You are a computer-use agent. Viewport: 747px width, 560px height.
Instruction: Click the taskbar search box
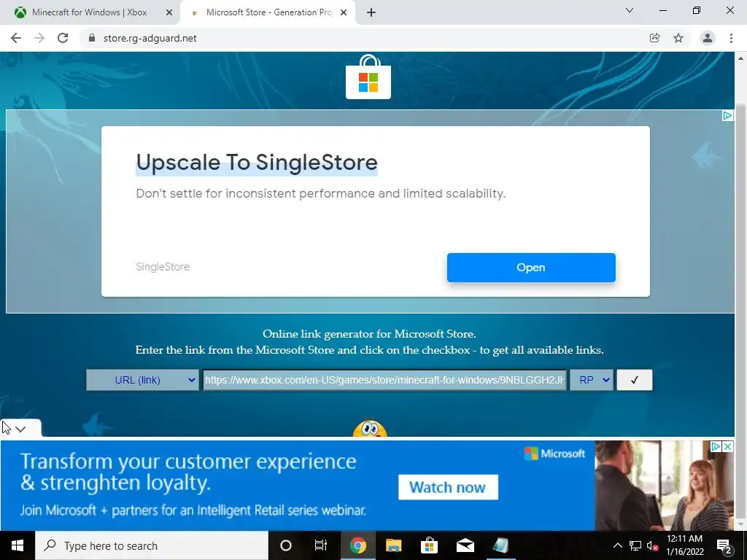pos(152,545)
